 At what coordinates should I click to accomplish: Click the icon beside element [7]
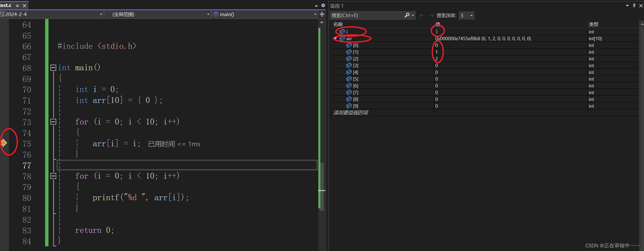tap(349, 92)
